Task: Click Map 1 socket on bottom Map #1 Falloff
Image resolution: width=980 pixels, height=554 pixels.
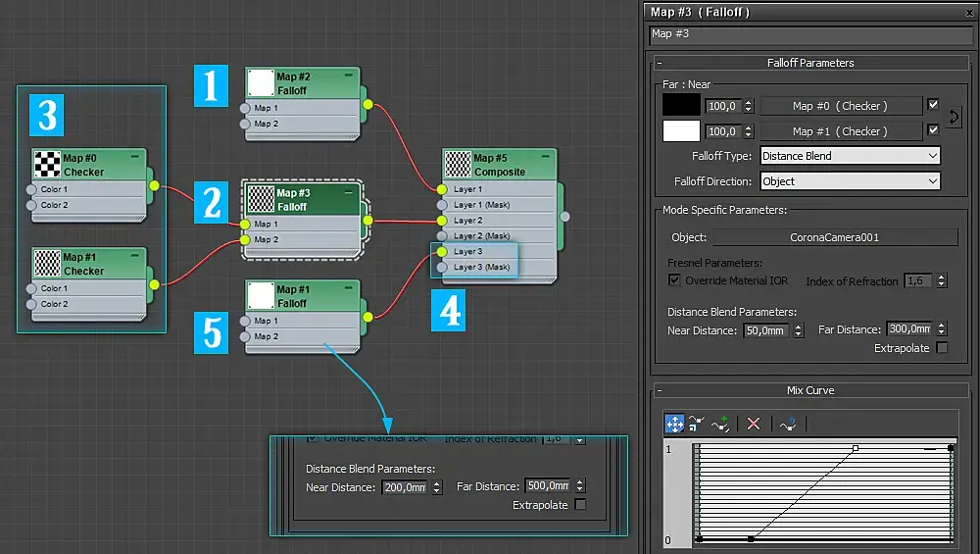Action: tap(245, 321)
